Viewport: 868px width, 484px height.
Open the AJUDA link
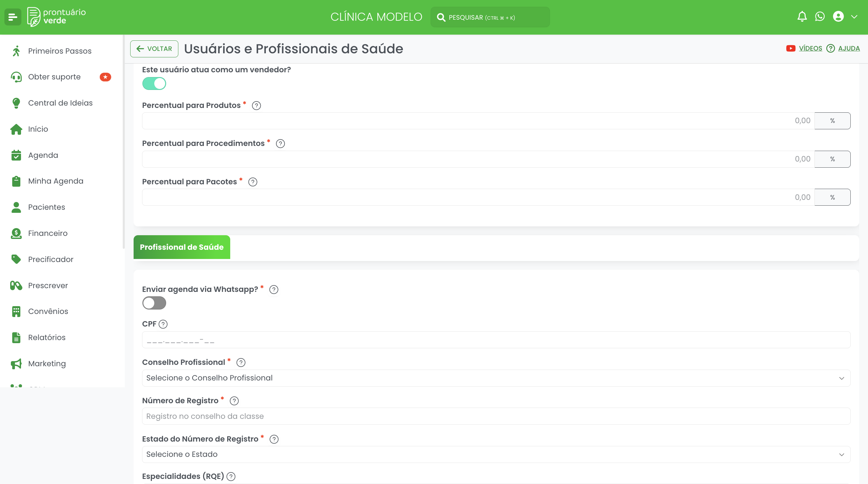pyautogui.click(x=849, y=49)
